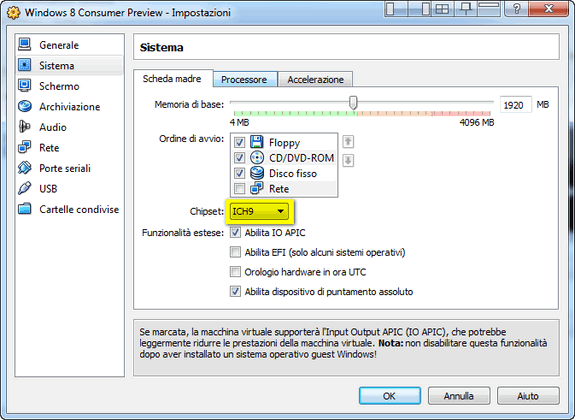575x420 pixels.
Task: Open the Audio settings category
Action: (69, 127)
